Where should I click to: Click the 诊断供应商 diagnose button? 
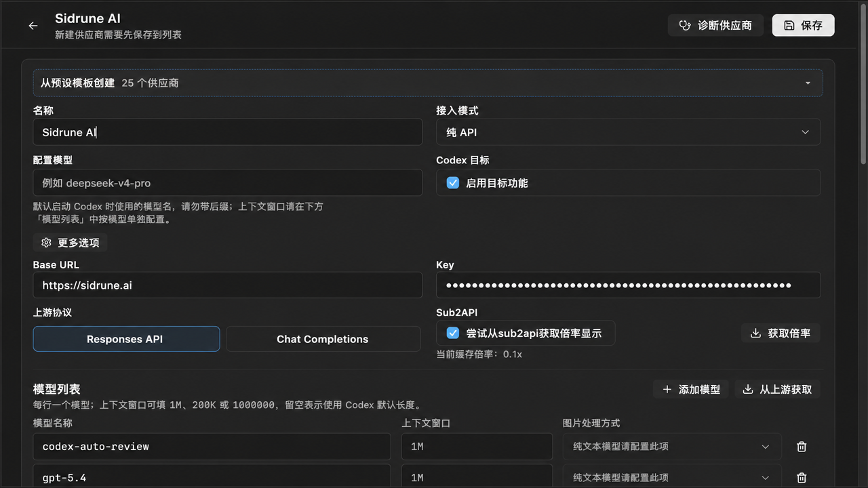(x=715, y=26)
